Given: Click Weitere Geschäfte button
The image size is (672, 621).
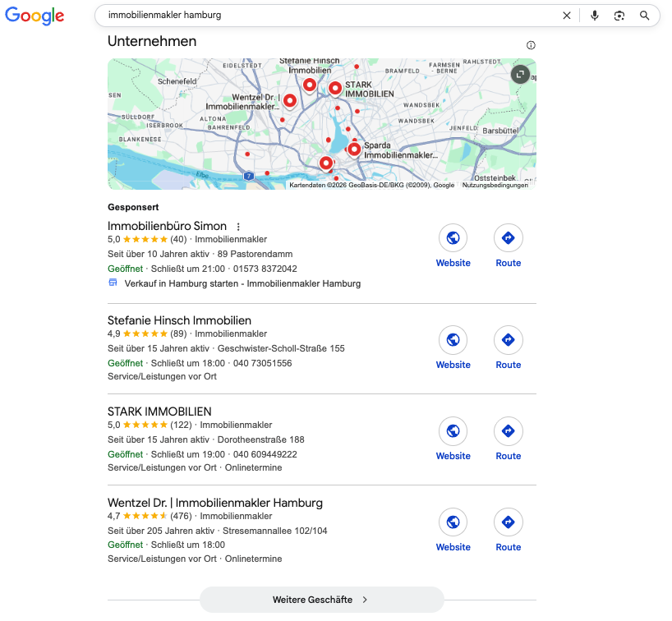Looking at the screenshot, I should (x=321, y=600).
